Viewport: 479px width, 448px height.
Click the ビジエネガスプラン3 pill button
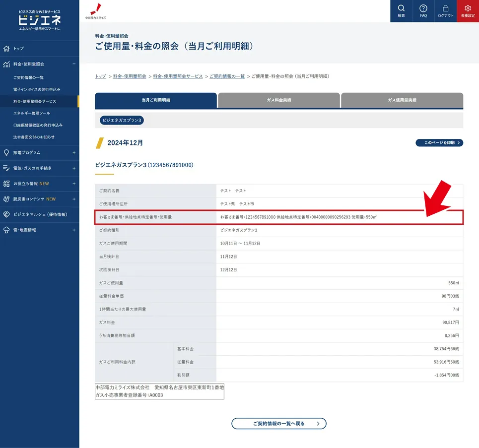click(122, 121)
